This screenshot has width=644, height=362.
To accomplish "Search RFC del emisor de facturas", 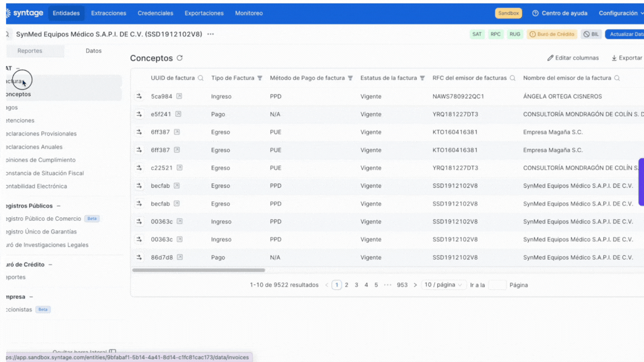I will point(513,78).
